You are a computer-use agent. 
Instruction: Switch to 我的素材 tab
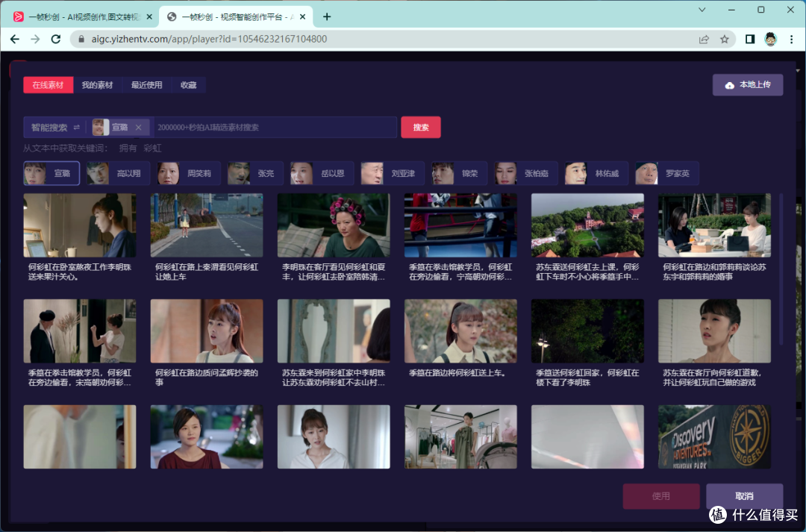[97, 85]
